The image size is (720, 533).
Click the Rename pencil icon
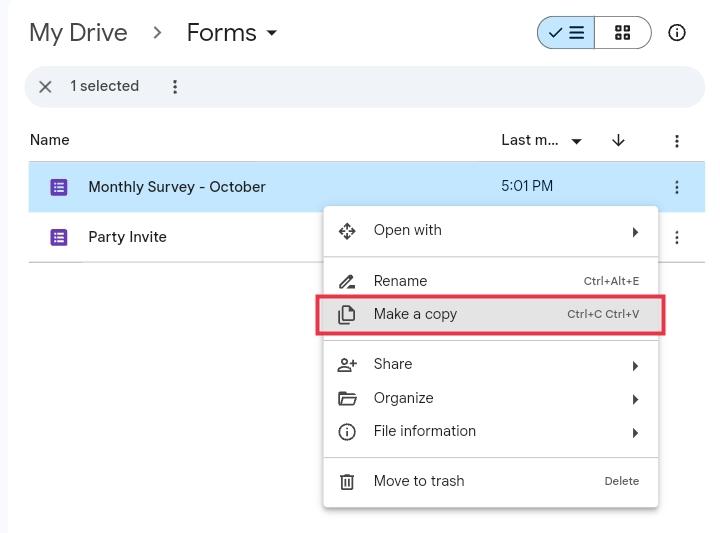pos(347,281)
